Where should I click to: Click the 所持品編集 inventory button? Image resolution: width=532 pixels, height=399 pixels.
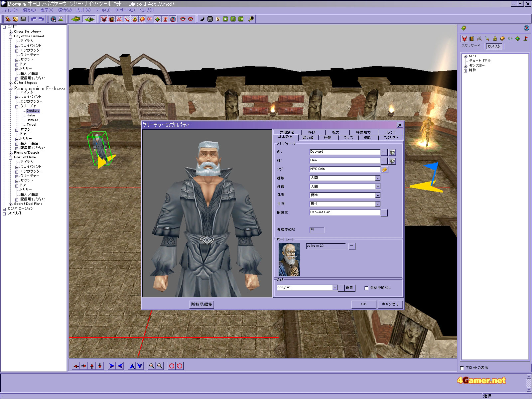201,305
